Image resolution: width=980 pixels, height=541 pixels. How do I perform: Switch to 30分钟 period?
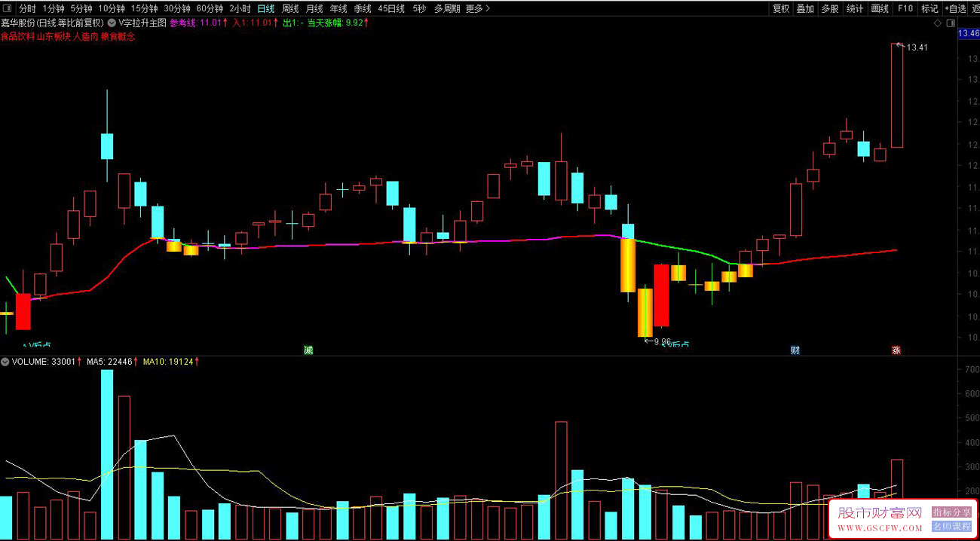(x=176, y=8)
